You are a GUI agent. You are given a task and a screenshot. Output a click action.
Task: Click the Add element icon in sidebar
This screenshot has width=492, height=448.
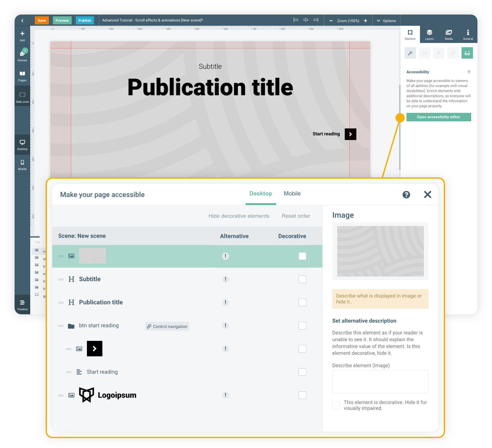coord(22,35)
